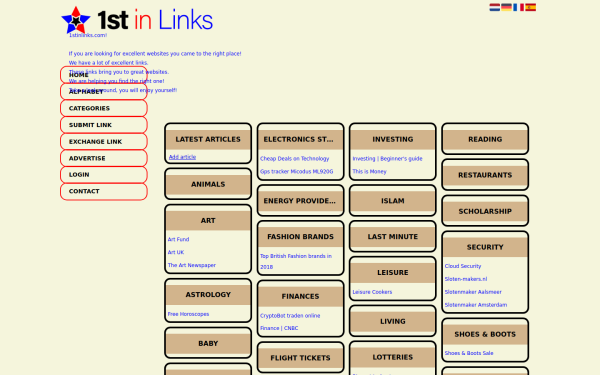Open the Home menu item

104,75
